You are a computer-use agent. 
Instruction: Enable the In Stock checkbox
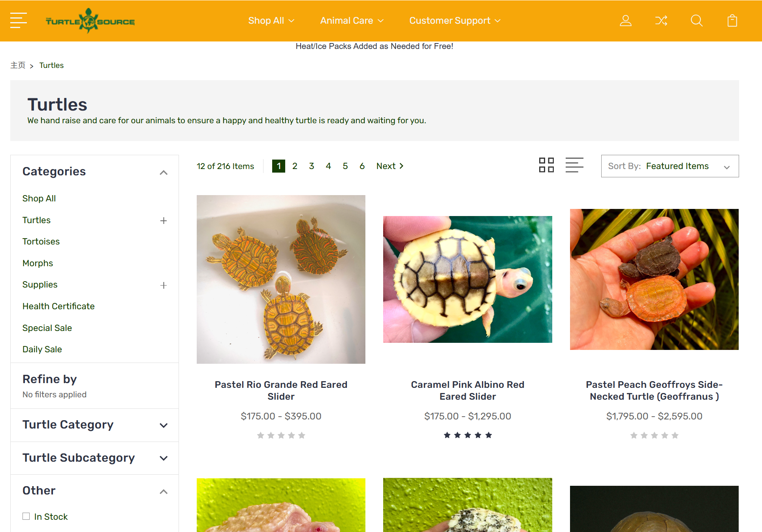tap(26, 516)
